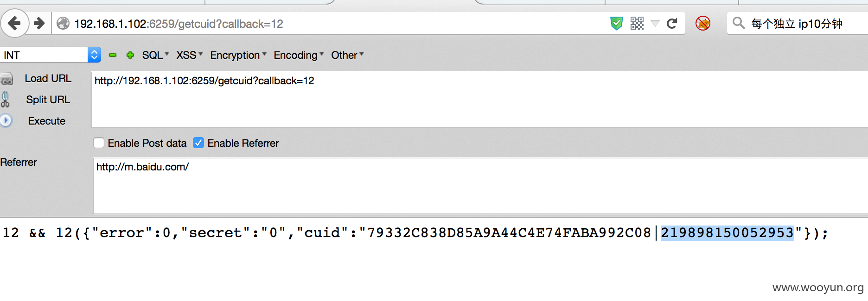
Task: Open the INT type combo box
Action: 51,55
